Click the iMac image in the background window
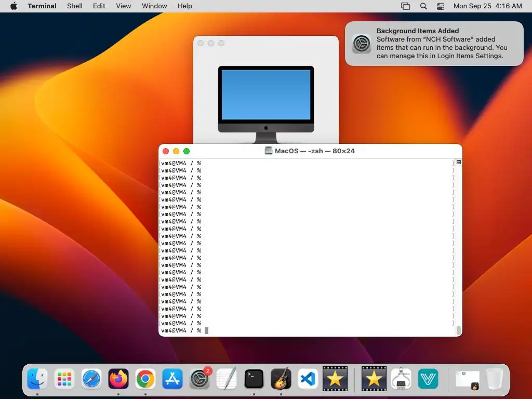Image resolution: width=532 pixels, height=399 pixels. 266,104
